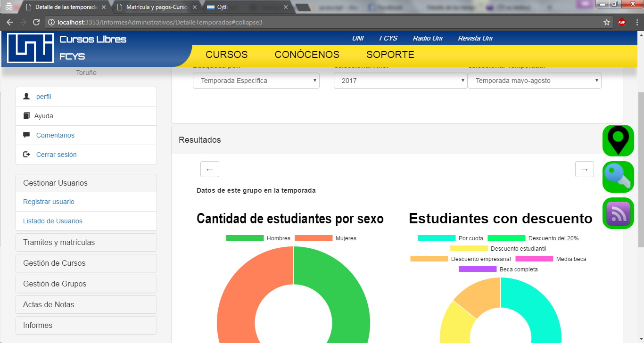Image resolution: width=644 pixels, height=343 pixels.
Task: Open the purple RSS feed floating icon
Action: click(x=618, y=213)
